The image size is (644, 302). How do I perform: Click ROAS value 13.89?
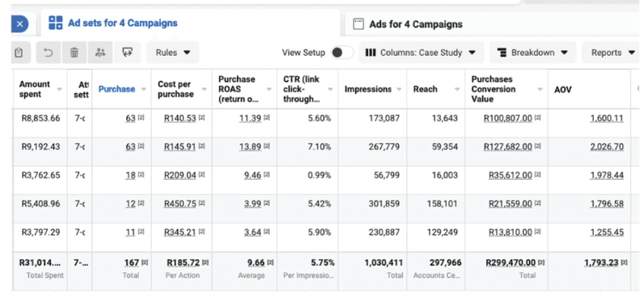(x=250, y=147)
